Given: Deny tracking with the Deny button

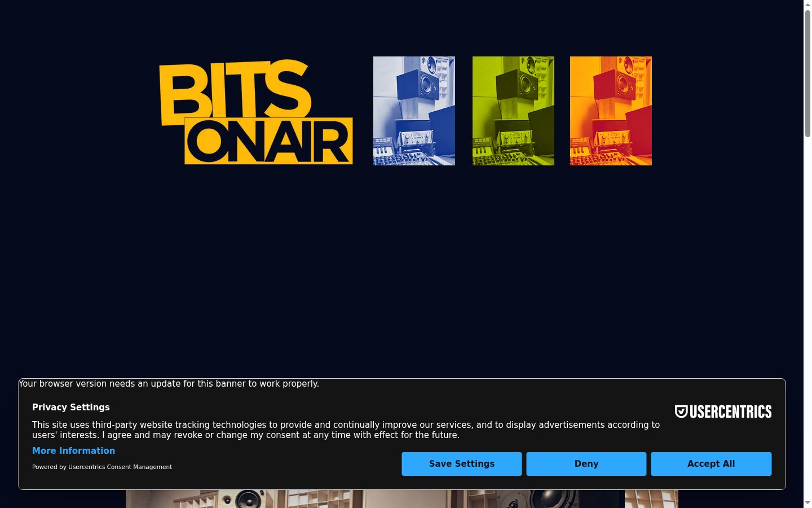Looking at the screenshot, I should click(x=586, y=464).
